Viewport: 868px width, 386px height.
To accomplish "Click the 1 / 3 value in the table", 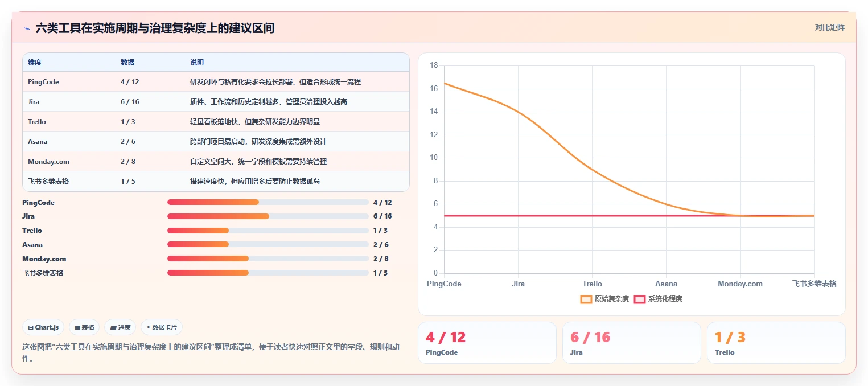I will (x=128, y=122).
